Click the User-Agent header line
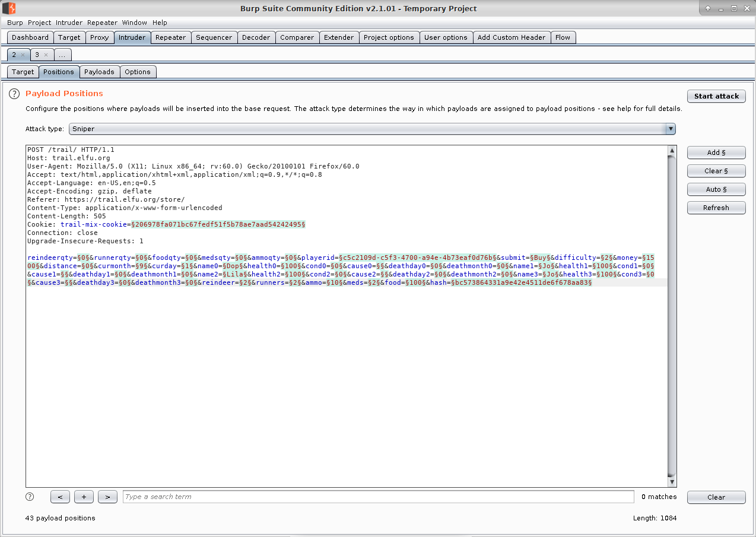Viewport: 756px width, 537px height. pyautogui.click(x=193, y=166)
